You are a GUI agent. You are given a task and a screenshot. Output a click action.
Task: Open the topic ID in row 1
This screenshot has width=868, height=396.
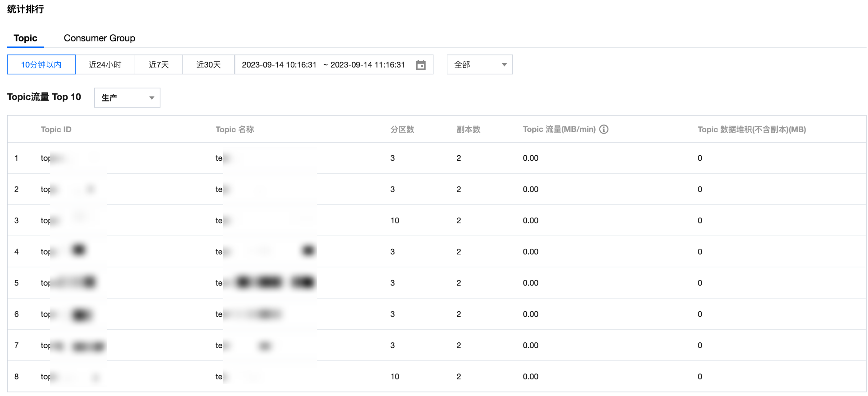pos(54,158)
